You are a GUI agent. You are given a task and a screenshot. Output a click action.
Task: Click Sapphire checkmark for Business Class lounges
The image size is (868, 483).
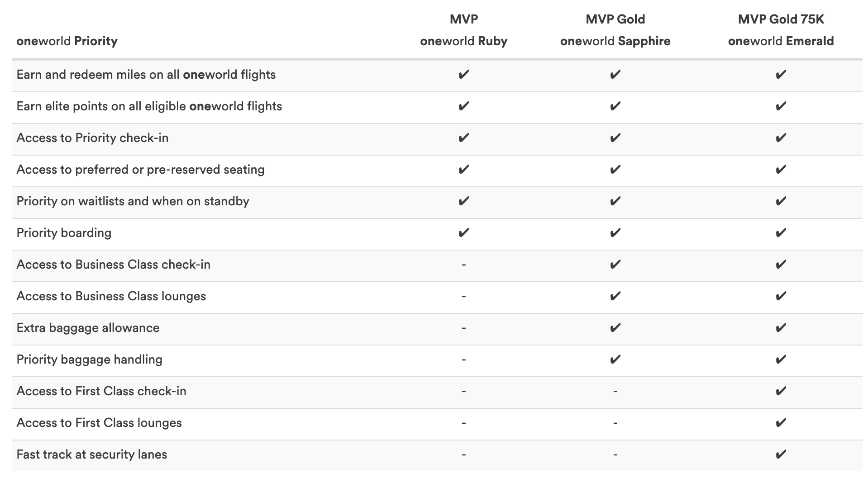[615, 296]
